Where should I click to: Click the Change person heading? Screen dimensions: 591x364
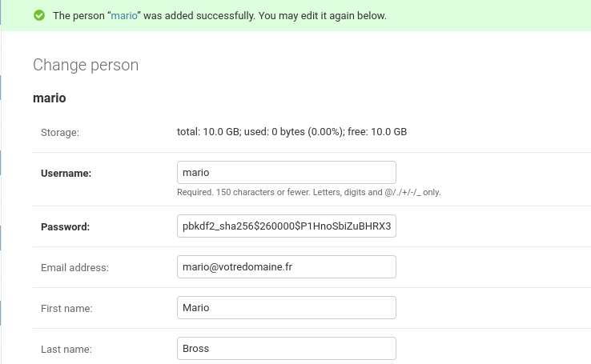pos(86,65)
